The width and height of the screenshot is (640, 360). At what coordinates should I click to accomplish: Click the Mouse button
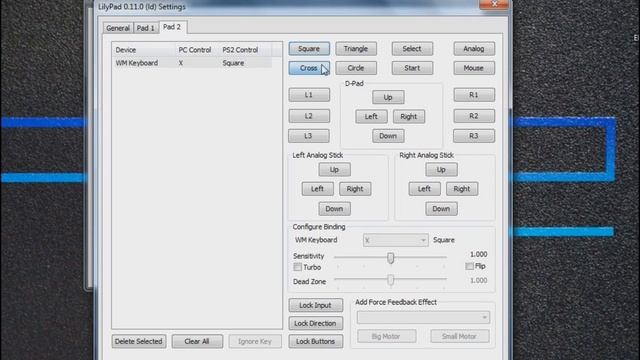click(474, 68)
